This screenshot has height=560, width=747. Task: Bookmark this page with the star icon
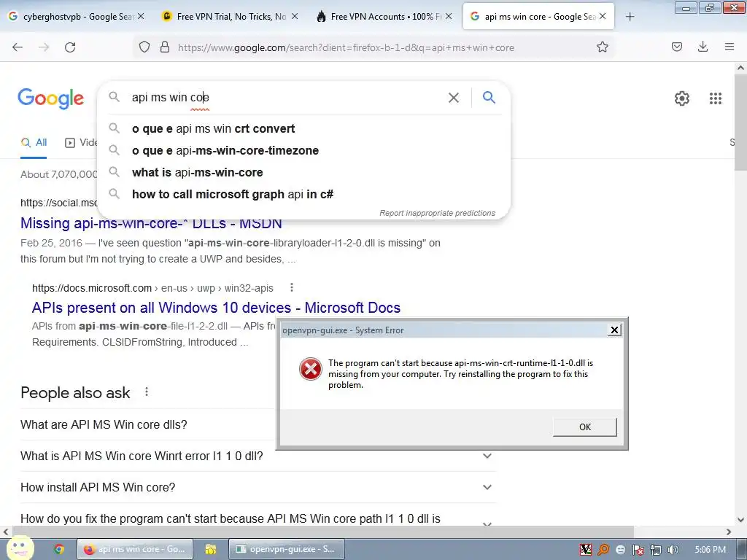click(602, 47)
